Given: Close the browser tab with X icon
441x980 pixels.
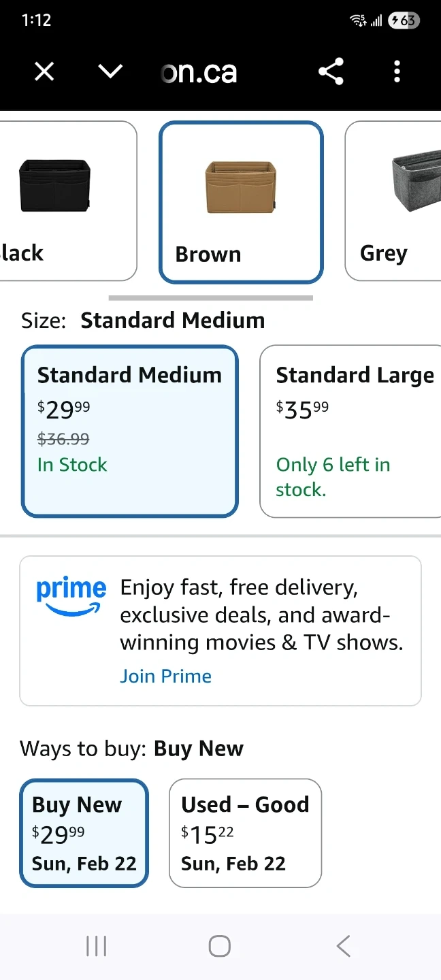Looking at the screenshot, I should click(44, 71).
